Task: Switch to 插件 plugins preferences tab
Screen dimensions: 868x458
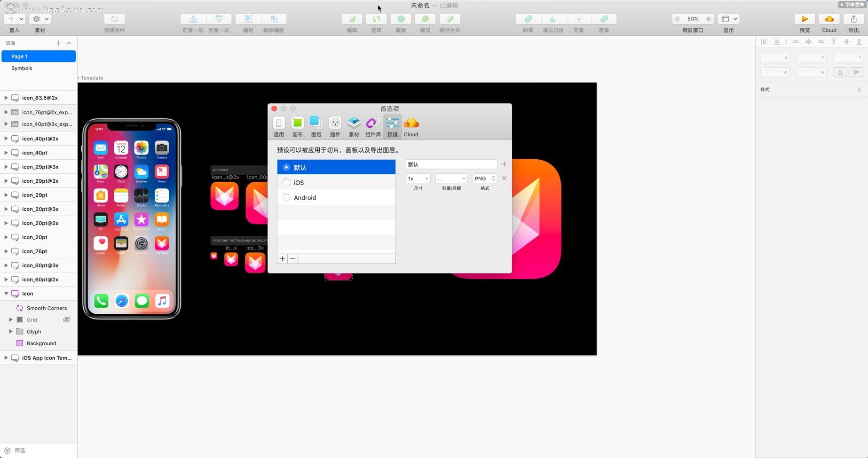Action: 335,127
